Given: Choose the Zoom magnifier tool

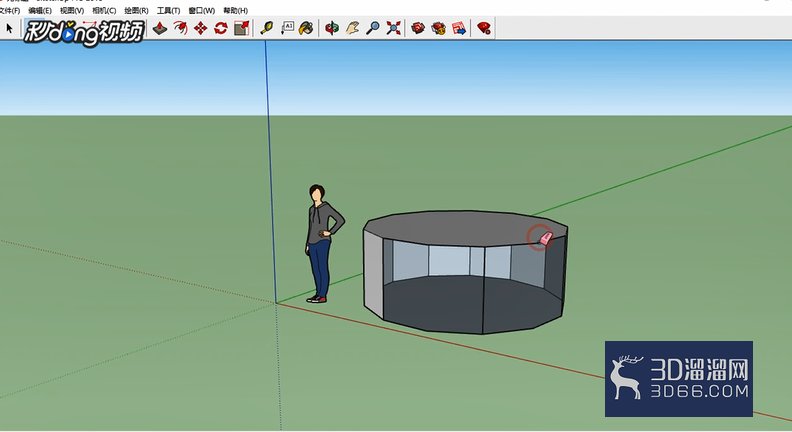Looking at the screenshot, I should click(373, 28).
